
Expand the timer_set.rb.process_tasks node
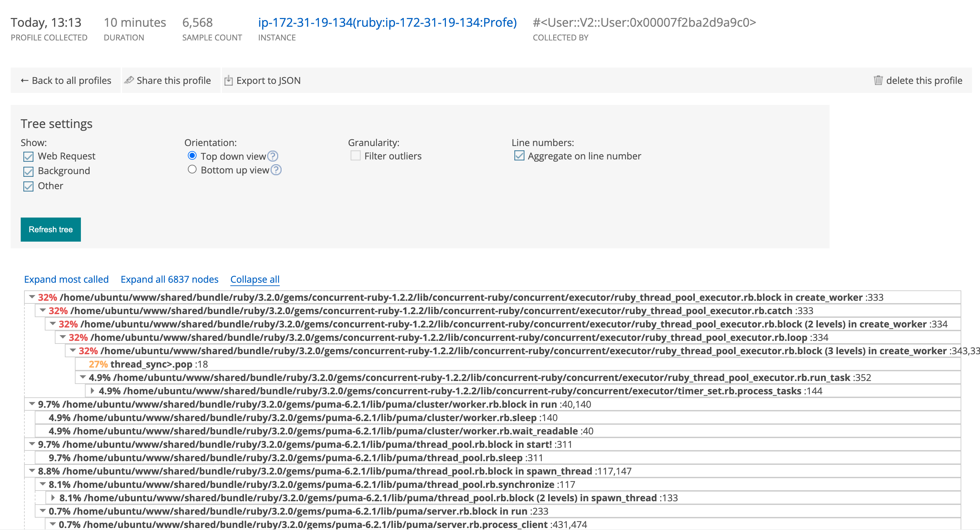[x=92, y=391]
